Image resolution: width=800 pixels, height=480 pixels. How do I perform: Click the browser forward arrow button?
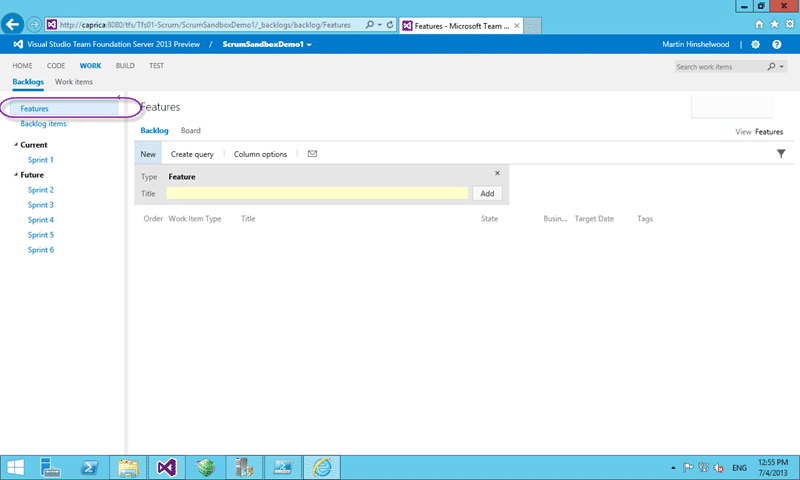tap(34, 24)
